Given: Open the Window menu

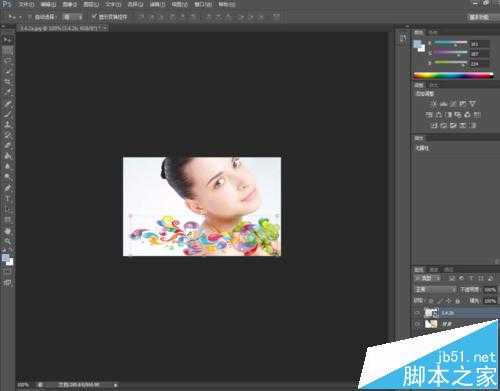Looking at the screenshot, I should pos(203,5).
